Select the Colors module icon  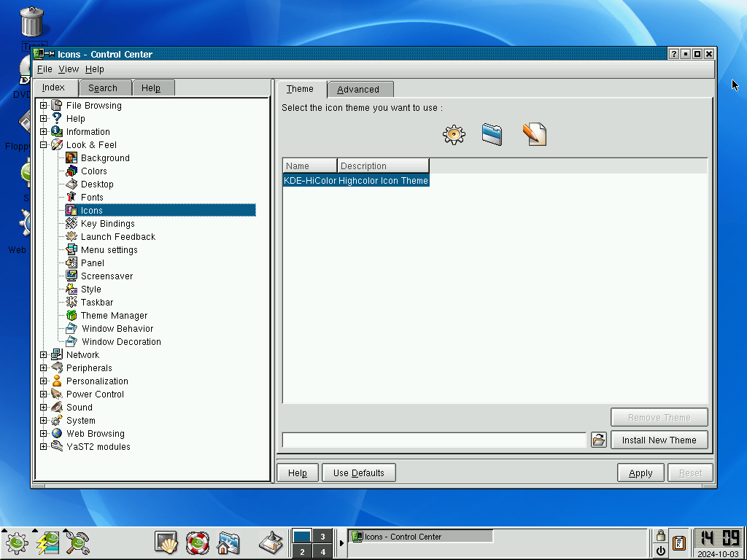tap(71, 171)
